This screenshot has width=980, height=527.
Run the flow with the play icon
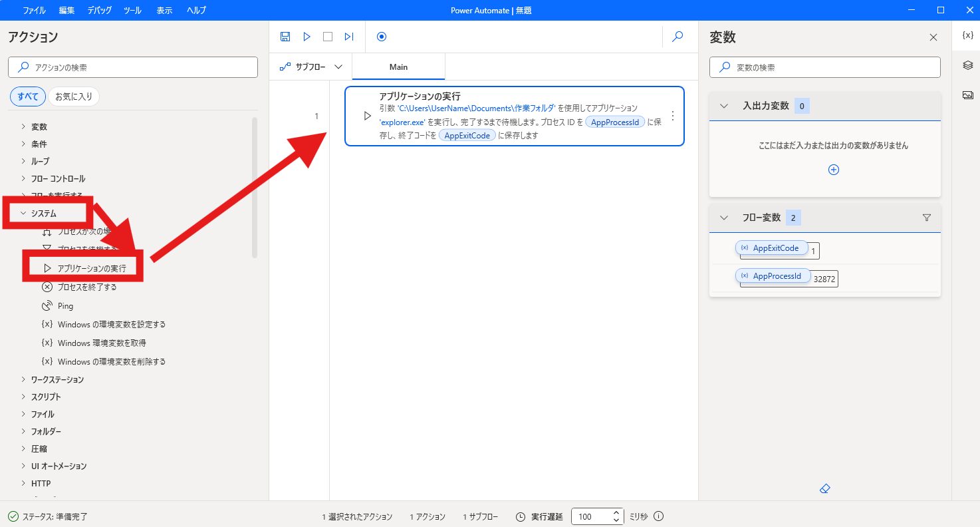point(306,37)
